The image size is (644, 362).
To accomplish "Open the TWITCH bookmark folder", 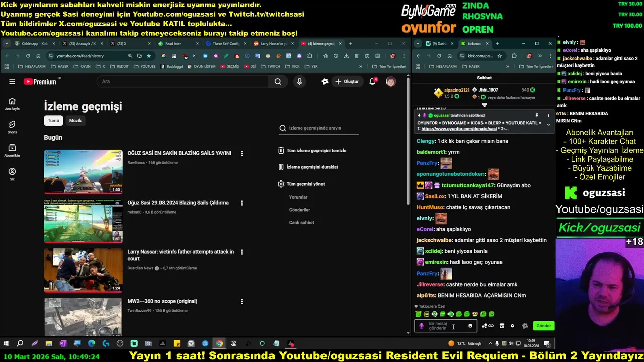I will (270, 66).
